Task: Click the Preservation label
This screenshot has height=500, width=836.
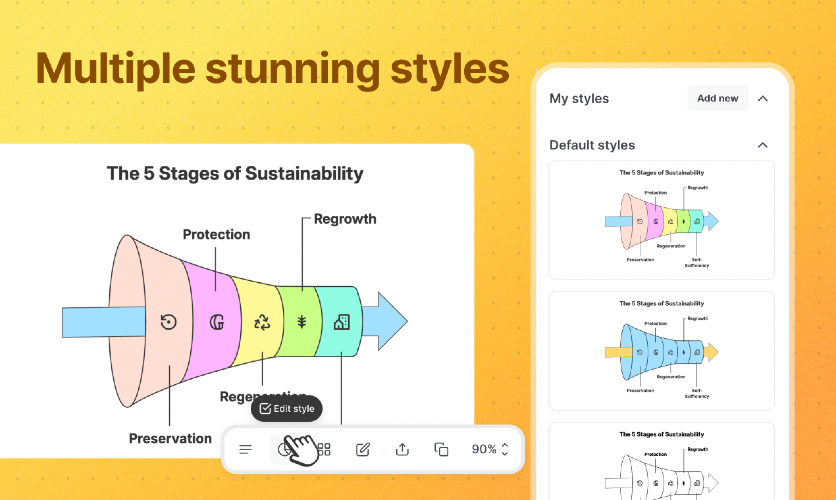Action: pyautogui.click(x=170, y=439)
